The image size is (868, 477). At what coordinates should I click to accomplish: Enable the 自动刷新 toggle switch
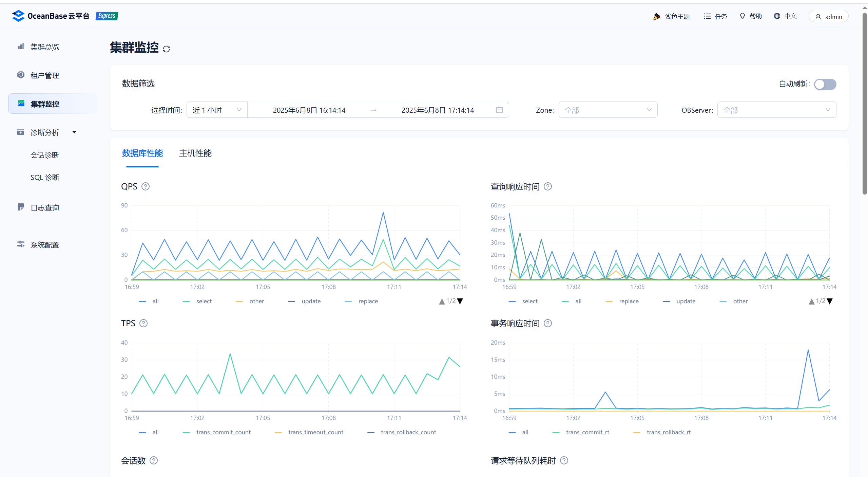coord(825,84)
